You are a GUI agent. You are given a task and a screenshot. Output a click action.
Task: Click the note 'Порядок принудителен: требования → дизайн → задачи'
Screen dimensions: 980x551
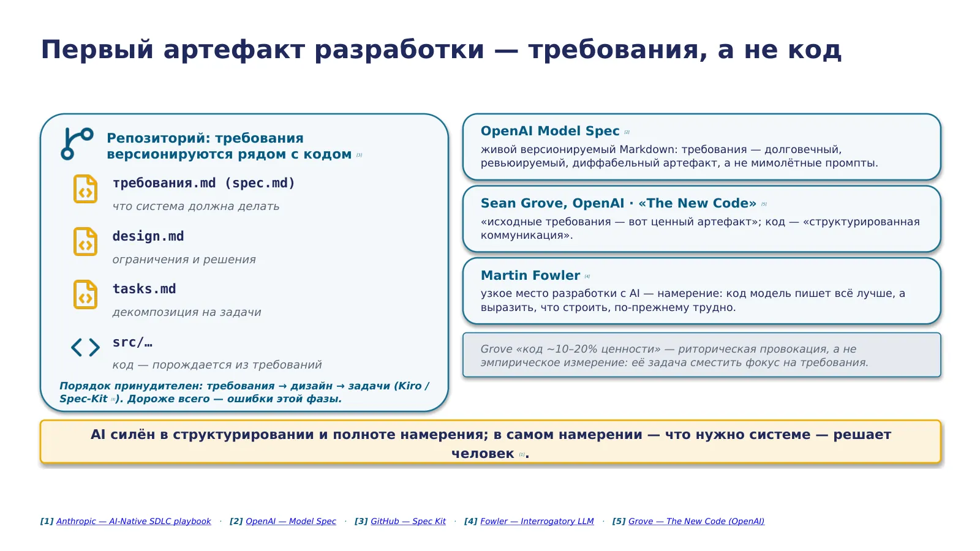[x=244, y=392]
